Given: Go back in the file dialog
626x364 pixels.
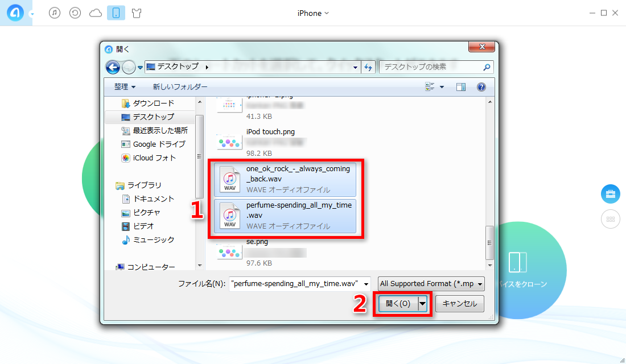Looking at the screenshot, I should (x=113, y=67).
